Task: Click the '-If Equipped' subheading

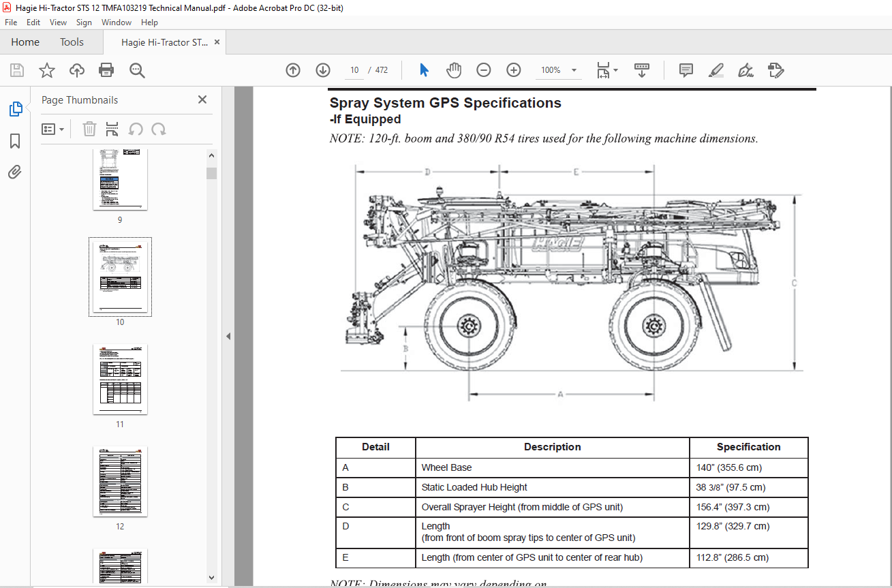Action: pyautogui.click(x=365, y=119)
